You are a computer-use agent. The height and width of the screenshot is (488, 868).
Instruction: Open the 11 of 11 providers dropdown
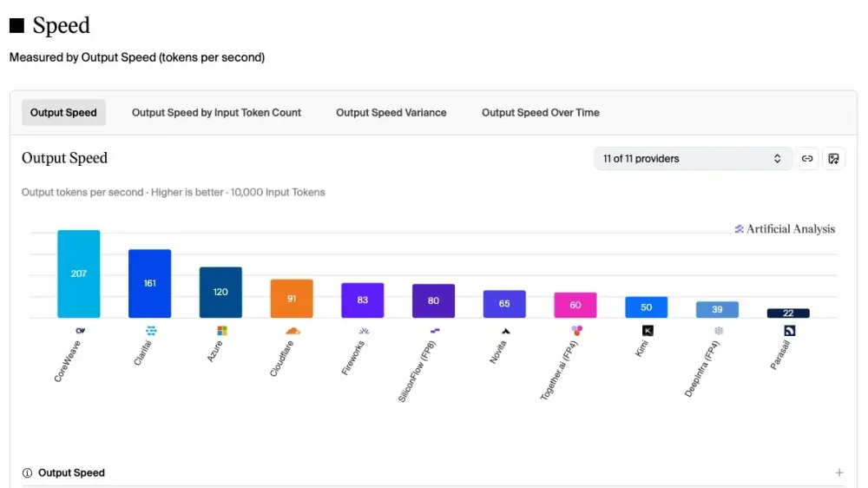click(693, 158)
